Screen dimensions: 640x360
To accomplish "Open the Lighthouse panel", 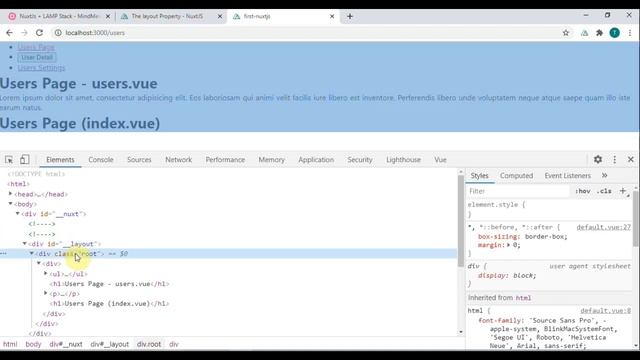I will coord(403,160).
